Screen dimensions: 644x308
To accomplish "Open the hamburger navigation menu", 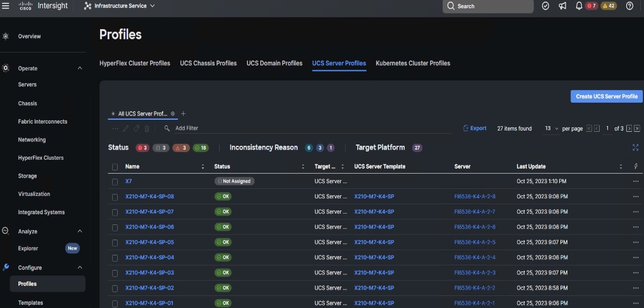I will coord(6,6).
